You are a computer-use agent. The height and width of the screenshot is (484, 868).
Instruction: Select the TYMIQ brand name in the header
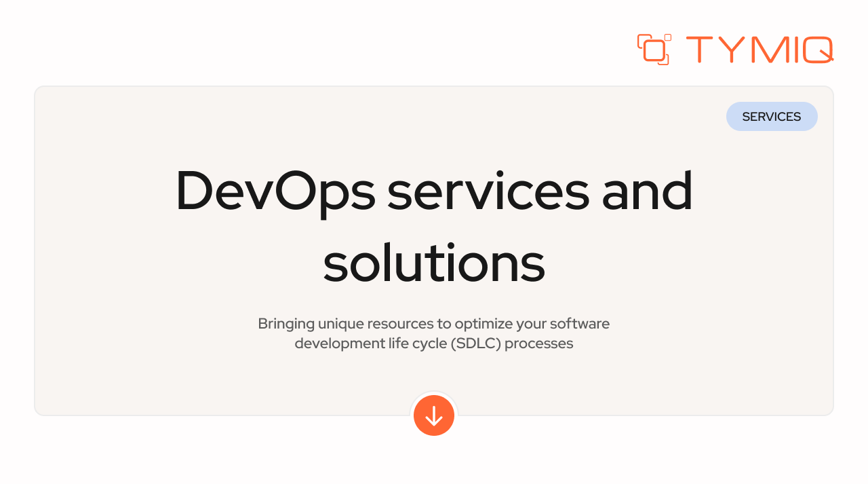pos(758,50)
